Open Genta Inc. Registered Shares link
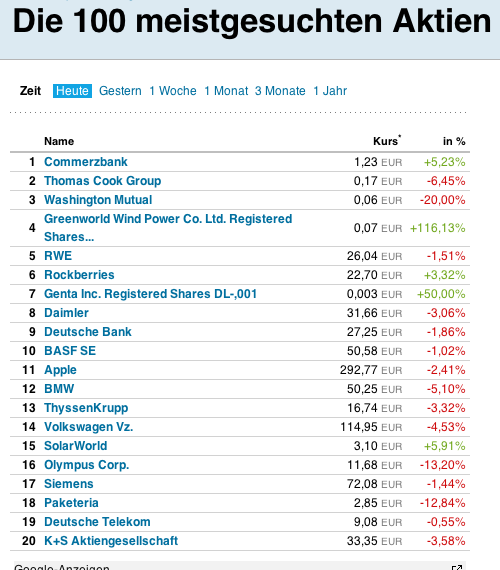The width and height of the screenshot is (500, 570). click(151, 294)
